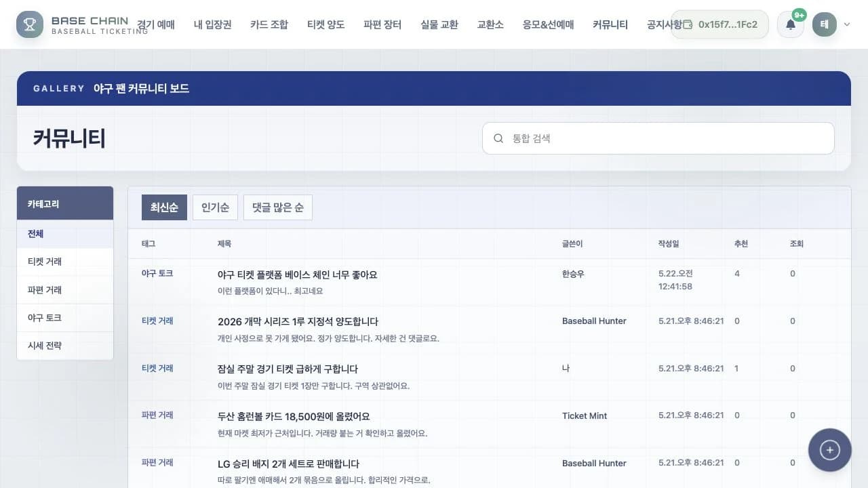Click the GALLERY 야구 팬 커뮤니티 보드 banner text
This screenshot has height=488, width=868.
111,88
